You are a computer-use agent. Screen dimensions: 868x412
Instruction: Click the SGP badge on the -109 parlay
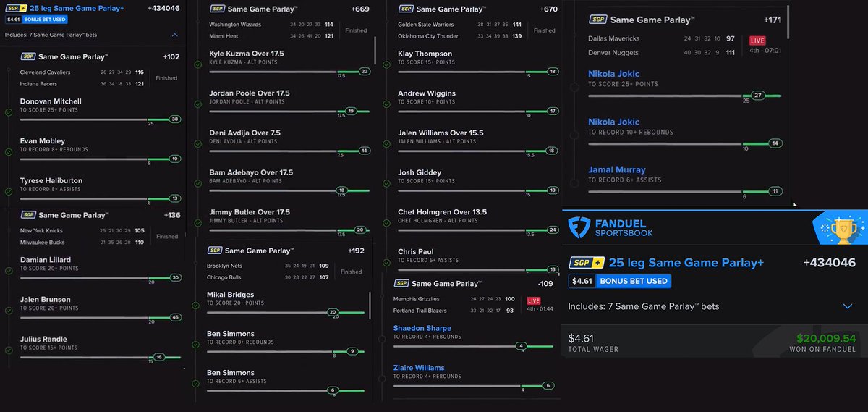tap(401, 283)
